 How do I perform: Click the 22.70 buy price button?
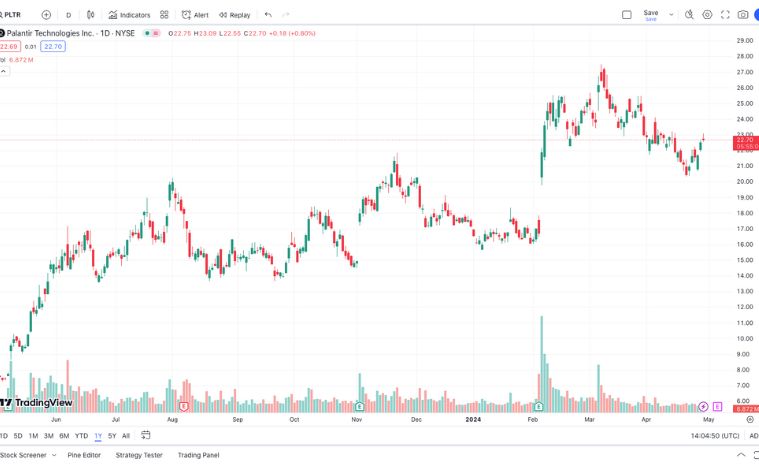(53, 46)
